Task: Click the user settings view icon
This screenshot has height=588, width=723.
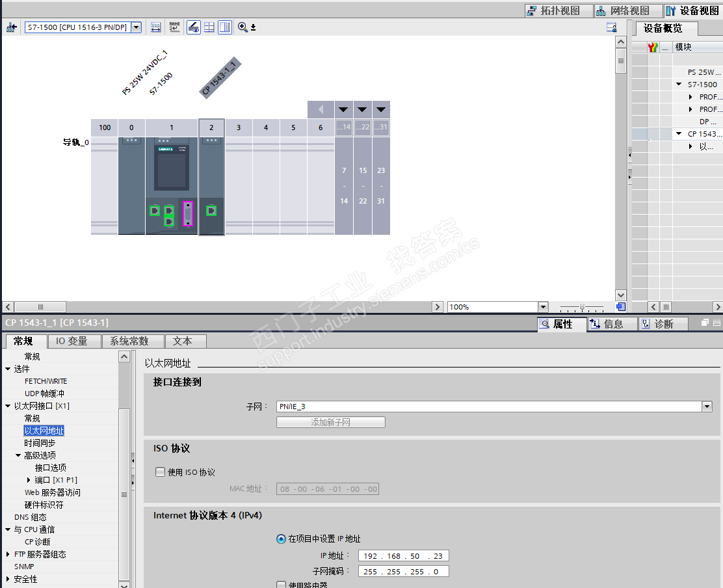Action: [611, 27]
